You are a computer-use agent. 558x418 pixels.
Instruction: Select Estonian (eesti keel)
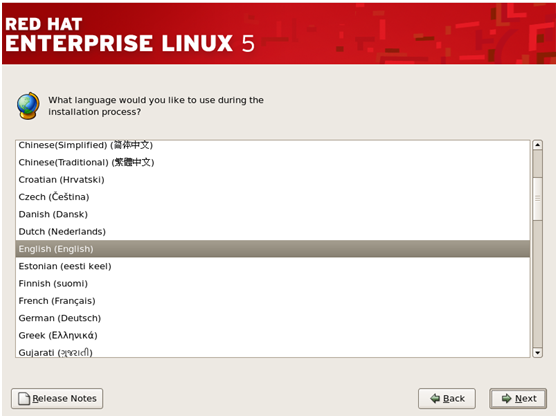pos(273,266)
